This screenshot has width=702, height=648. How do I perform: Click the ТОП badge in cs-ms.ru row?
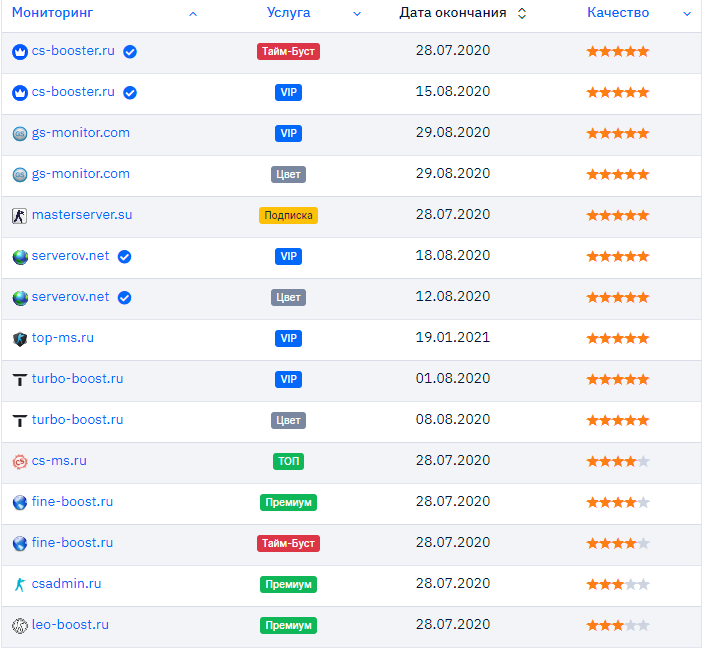(288, 461)
